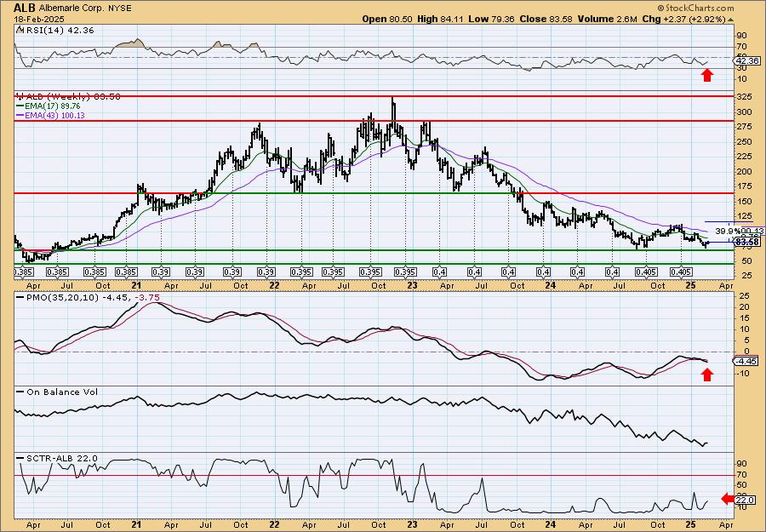This screenshot has width=766, height=532.
Task: Click the Close 83.58 header value
Action: pos(546,19)
